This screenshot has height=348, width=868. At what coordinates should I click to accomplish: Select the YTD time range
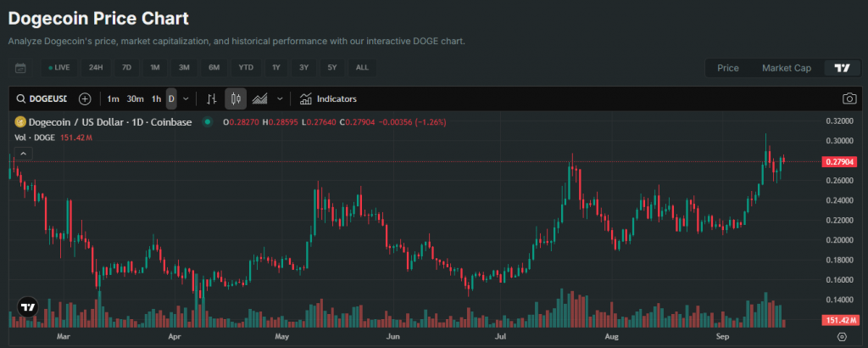click(246, 68)
